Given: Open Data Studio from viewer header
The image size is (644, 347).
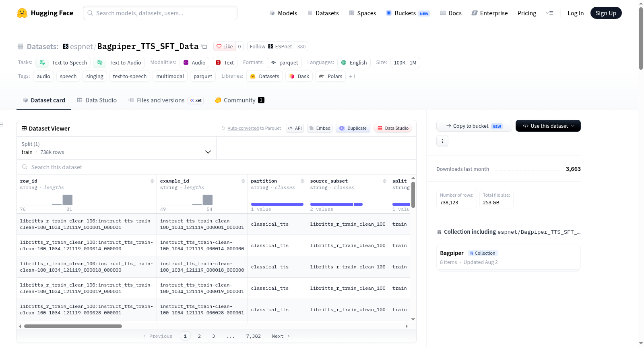Looking at the screenshot, I should click(x=393, y=128).
